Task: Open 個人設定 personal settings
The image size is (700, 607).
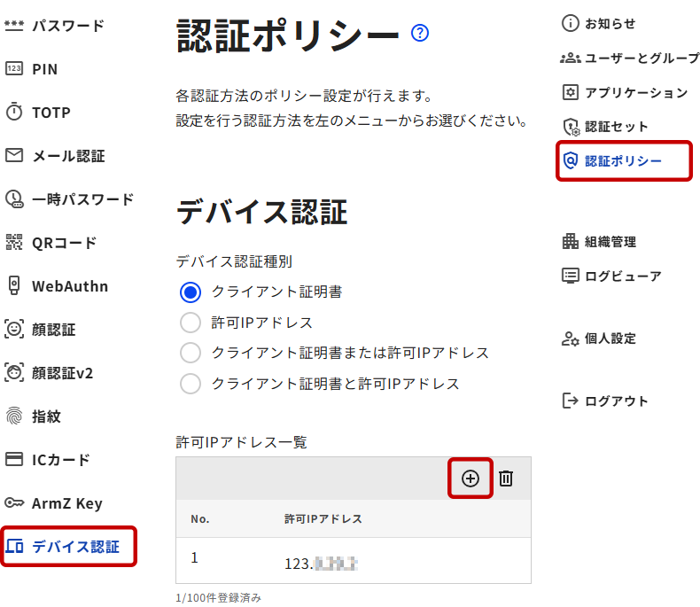Action: [610, 339]
